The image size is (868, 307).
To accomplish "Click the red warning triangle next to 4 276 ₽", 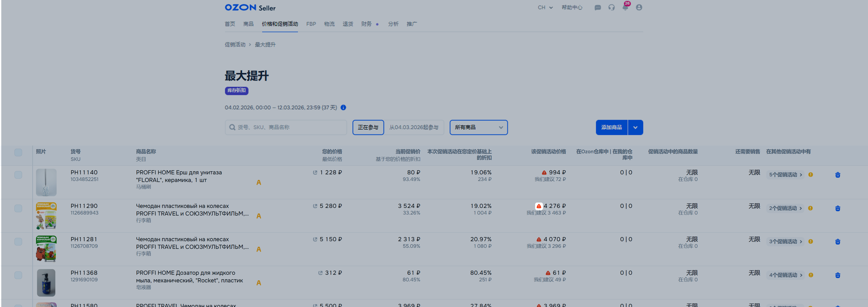I will click(x=538, y=206).
